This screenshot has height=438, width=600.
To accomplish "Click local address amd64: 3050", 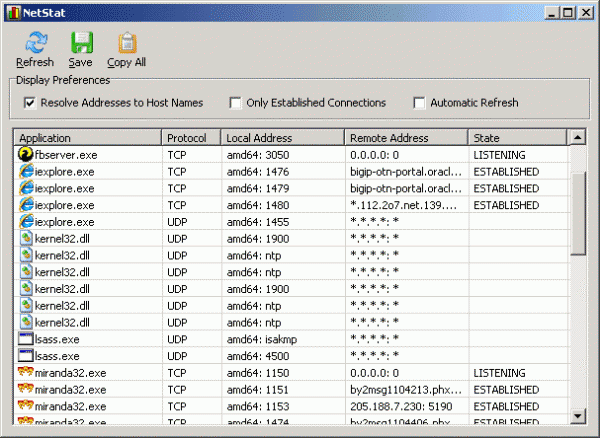I will (258, 155).
